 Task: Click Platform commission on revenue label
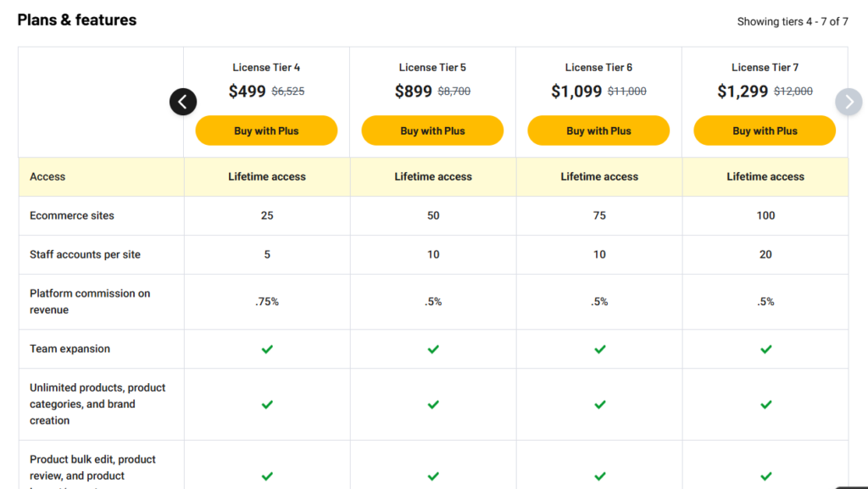click(x=90, y=302)
